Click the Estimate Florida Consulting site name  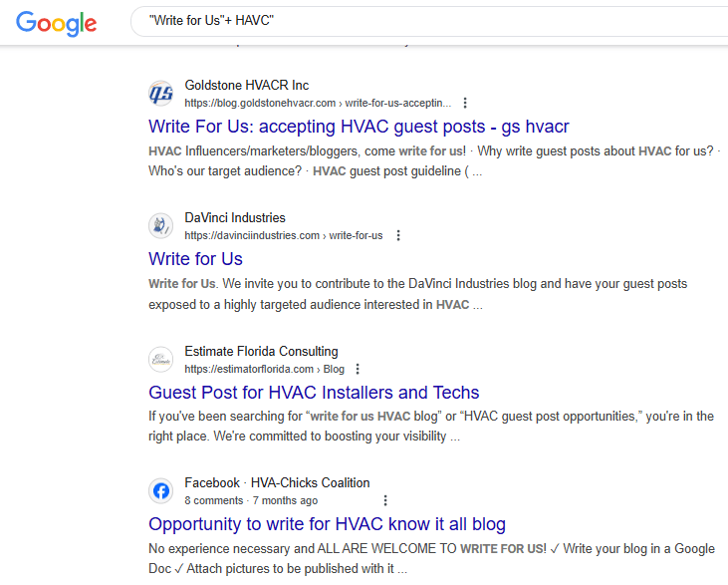point(261,351)
